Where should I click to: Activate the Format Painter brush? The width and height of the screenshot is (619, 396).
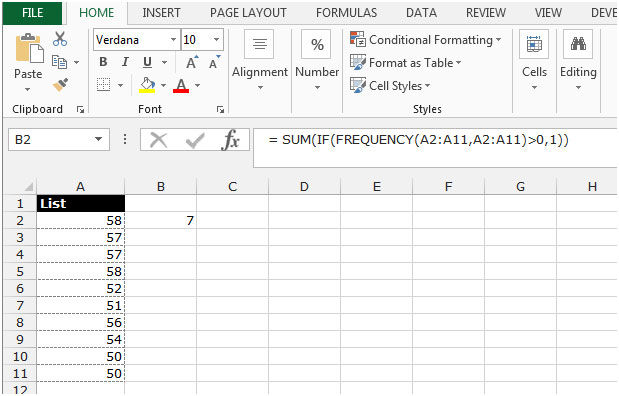coord(60,84)
